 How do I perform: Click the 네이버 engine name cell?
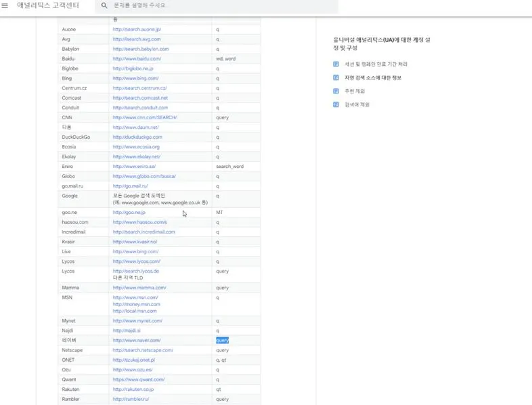69,341
